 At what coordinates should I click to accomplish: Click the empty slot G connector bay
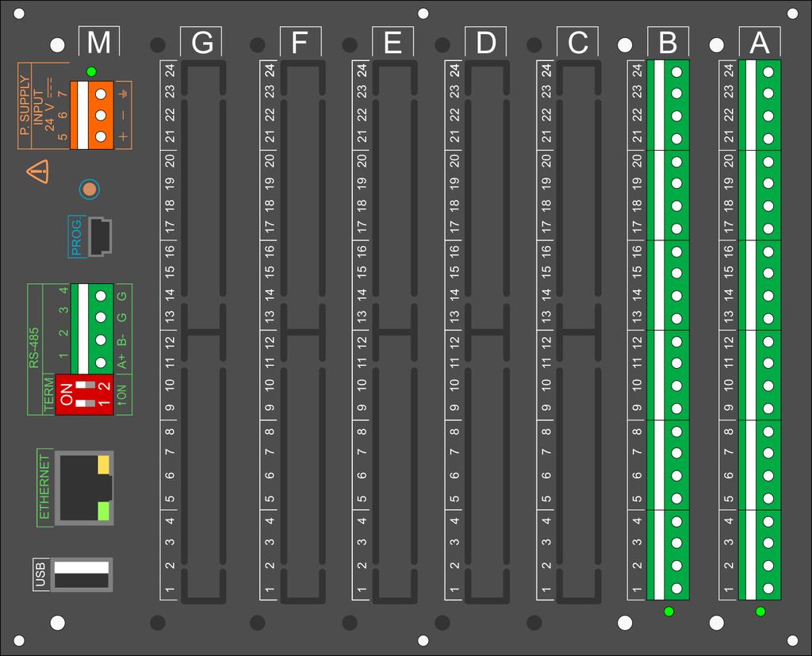(x=204, y=332)
